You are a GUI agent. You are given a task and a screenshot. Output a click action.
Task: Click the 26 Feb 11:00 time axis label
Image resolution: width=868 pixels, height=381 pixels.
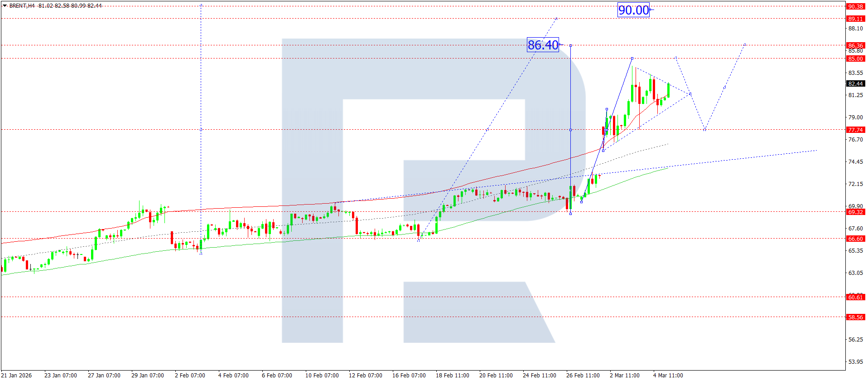(x=583, y=375)
